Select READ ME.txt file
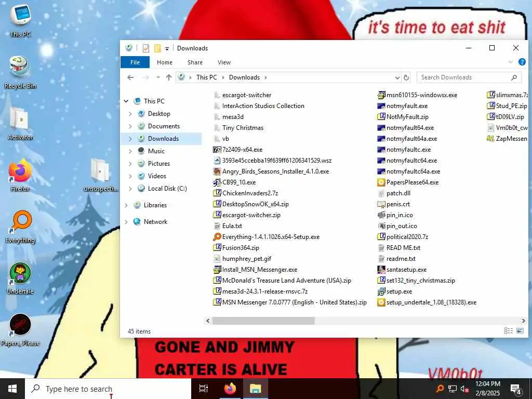 (x=398, y=248)
